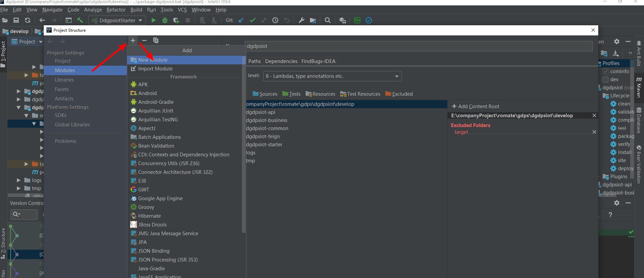This screenshot has width=644, height=278.
Task: Choose Import Module in Add popup
Action: 185,69
